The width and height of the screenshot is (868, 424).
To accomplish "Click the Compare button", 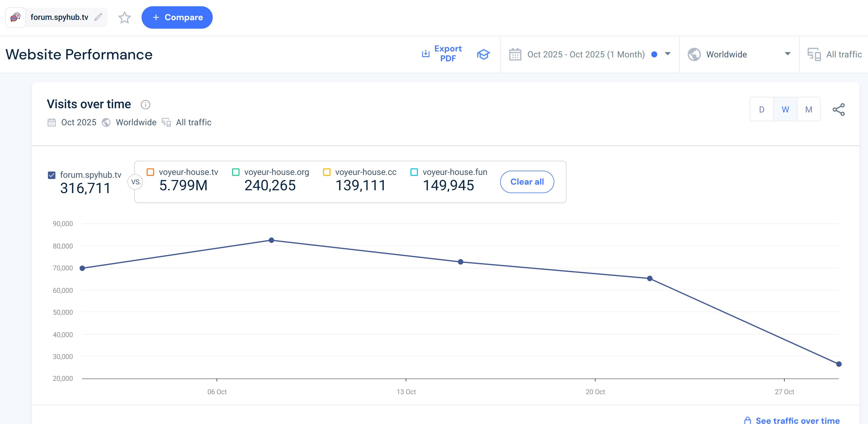I will [177, 18].
